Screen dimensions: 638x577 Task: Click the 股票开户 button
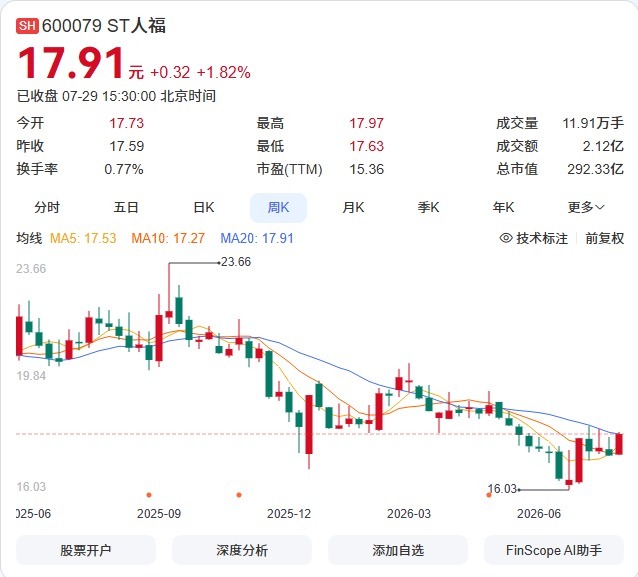pos(86,550)
